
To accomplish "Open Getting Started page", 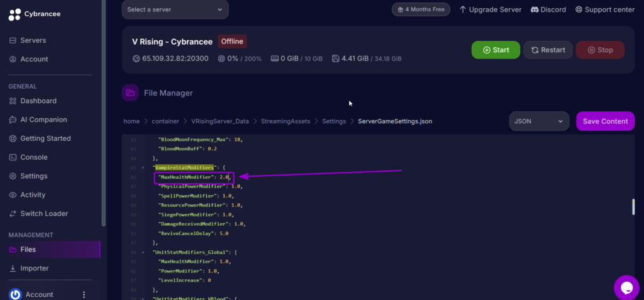I will coord(45,138).
